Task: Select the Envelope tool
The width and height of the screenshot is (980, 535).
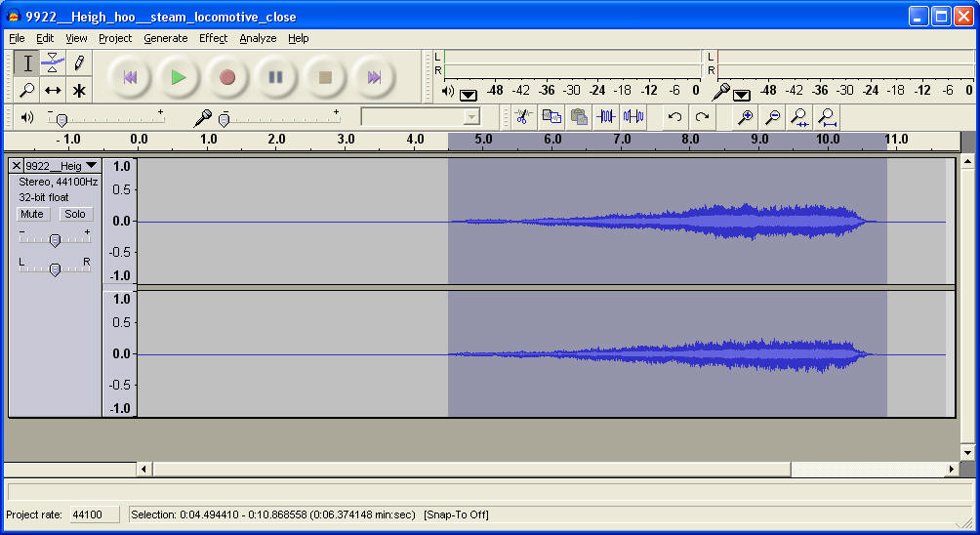Action: point(53,63)
